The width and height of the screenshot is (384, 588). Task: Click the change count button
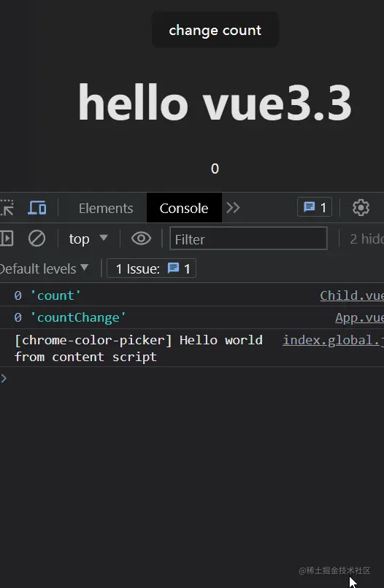pos(215,30)
